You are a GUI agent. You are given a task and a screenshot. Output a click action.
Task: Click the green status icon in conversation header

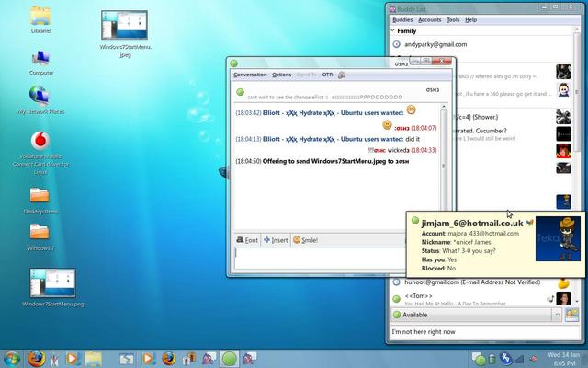(x=241, y=92)
